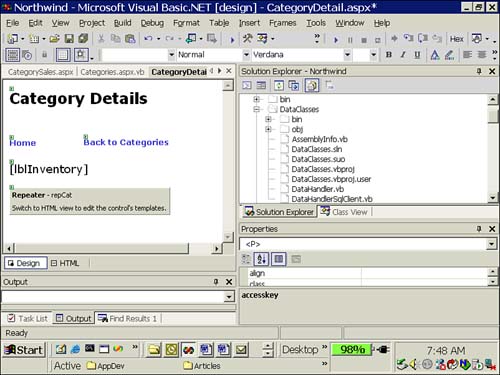Screen dimensions: 500x375
Task: Start debugging with blue play arrow
Action: pyautogui.click(x=336, y=40)
